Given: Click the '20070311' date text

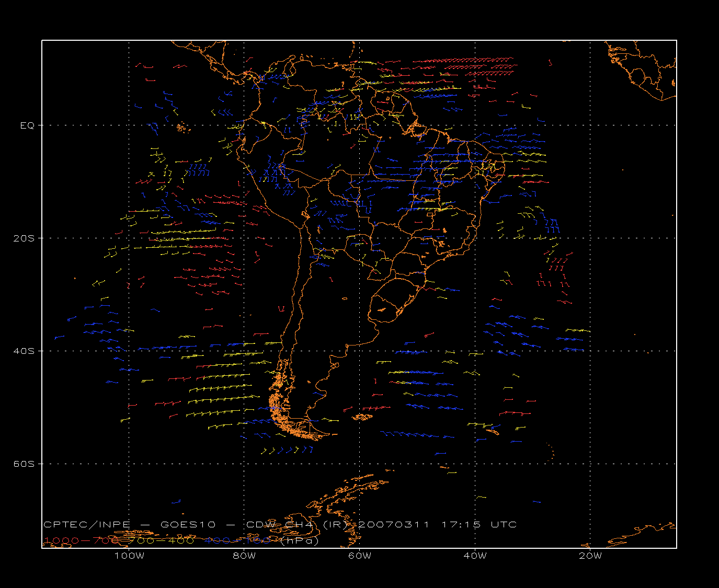Looking at the screenshot, I should coord(394,524).
